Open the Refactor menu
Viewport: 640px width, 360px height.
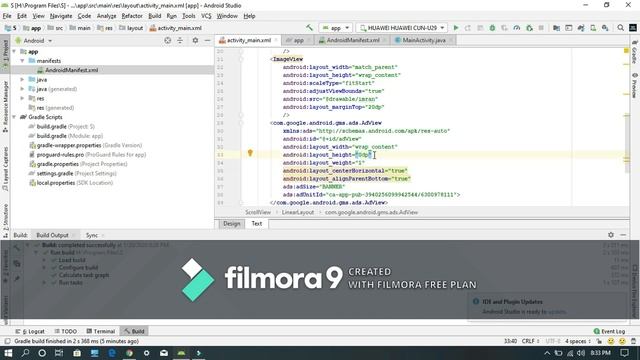[132, 16]
